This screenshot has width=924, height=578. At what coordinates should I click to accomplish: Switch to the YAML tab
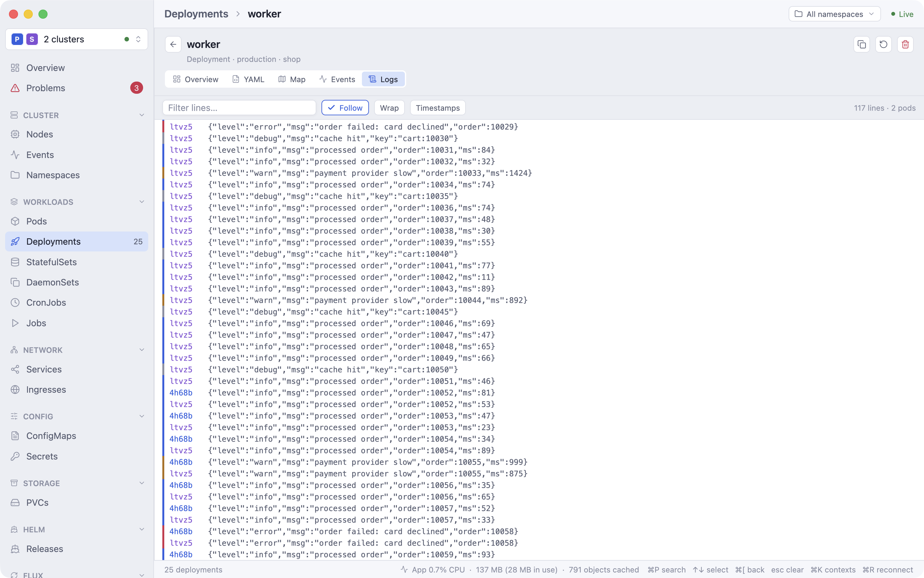click(x=248, y=79)
